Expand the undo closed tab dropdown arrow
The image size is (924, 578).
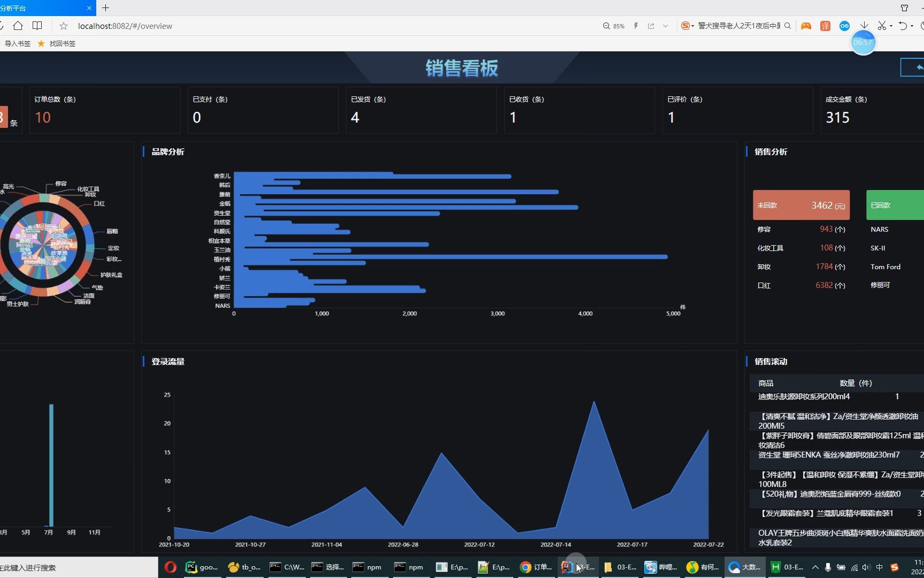tap(912, 26)
